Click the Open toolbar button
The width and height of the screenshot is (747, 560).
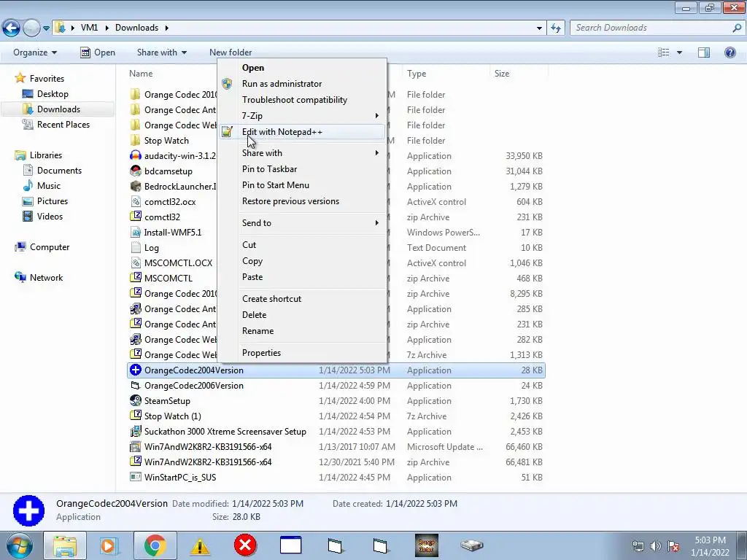(x=98, y=52)
